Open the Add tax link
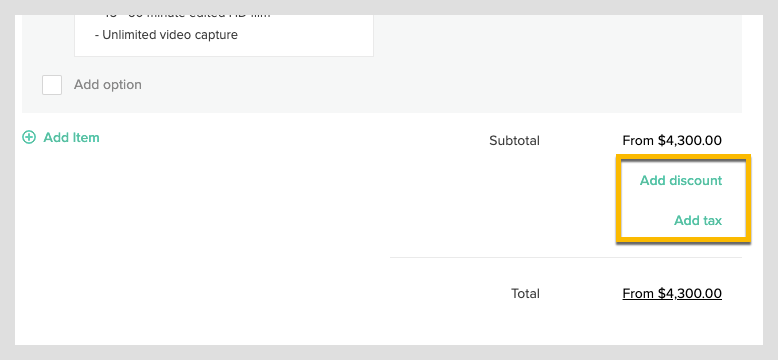The width and height of the screenshot is (778, 360). 698,220
